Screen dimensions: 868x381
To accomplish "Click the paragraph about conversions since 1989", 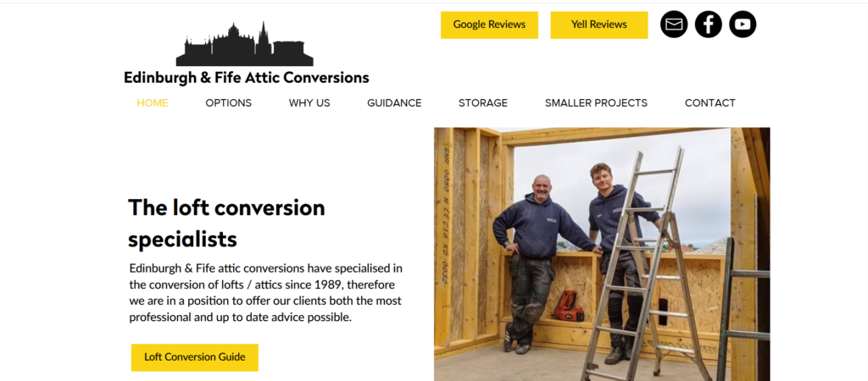I will [x=267, y=293].
